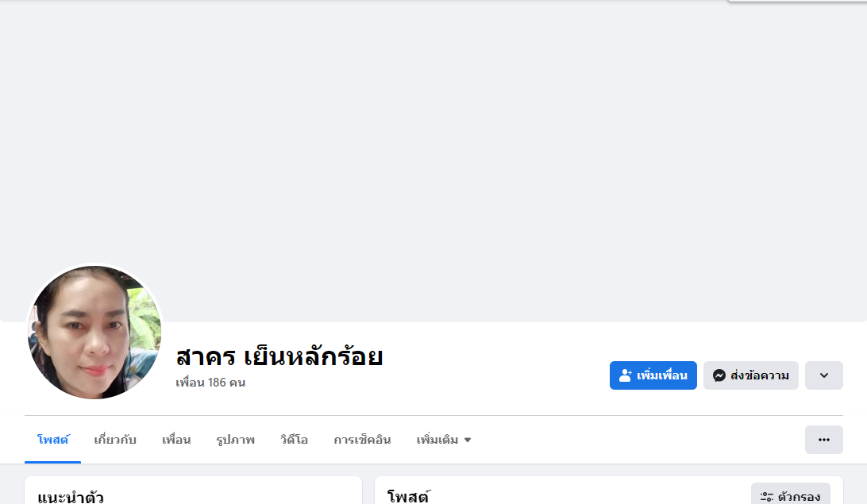867x504 pixels.
Task: Select the โพสต์ tab
Action: pyautogui.click(x=52, y=440)
